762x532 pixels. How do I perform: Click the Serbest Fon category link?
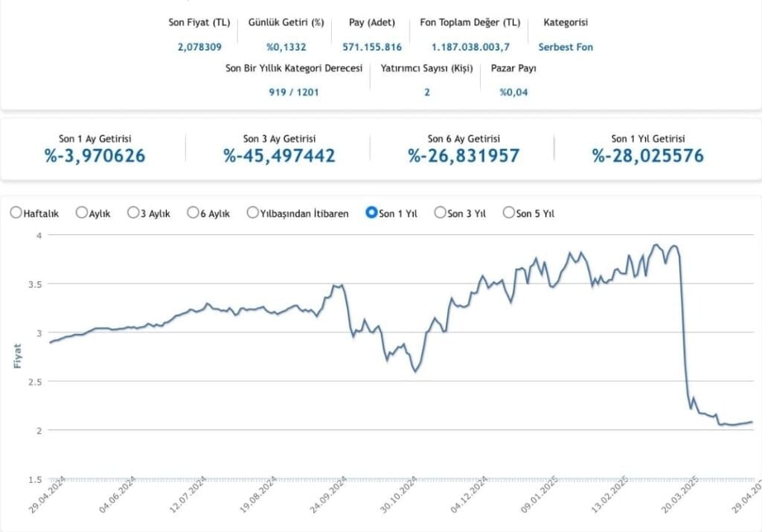[x=566, y=47]
